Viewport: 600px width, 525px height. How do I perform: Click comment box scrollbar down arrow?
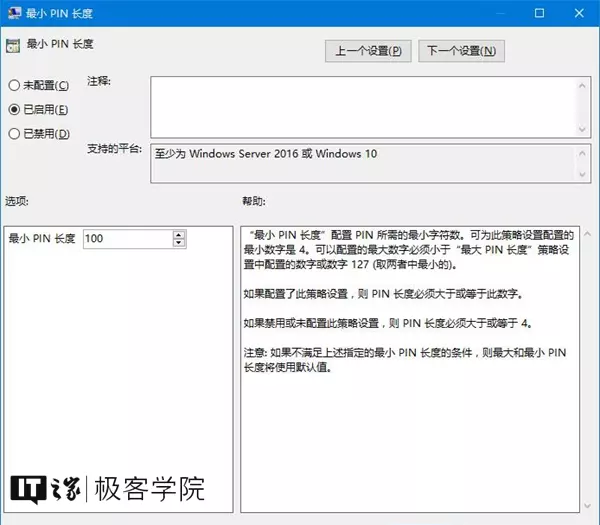582,129
